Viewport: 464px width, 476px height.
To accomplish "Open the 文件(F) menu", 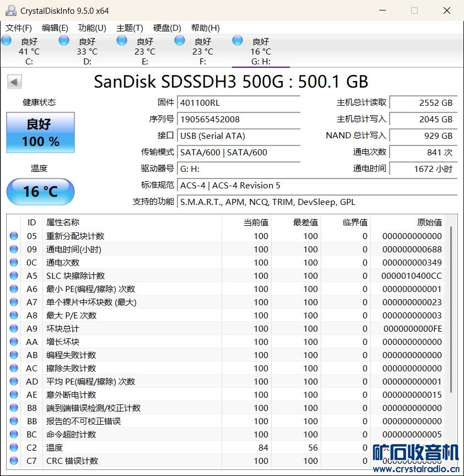I will 19,28.
